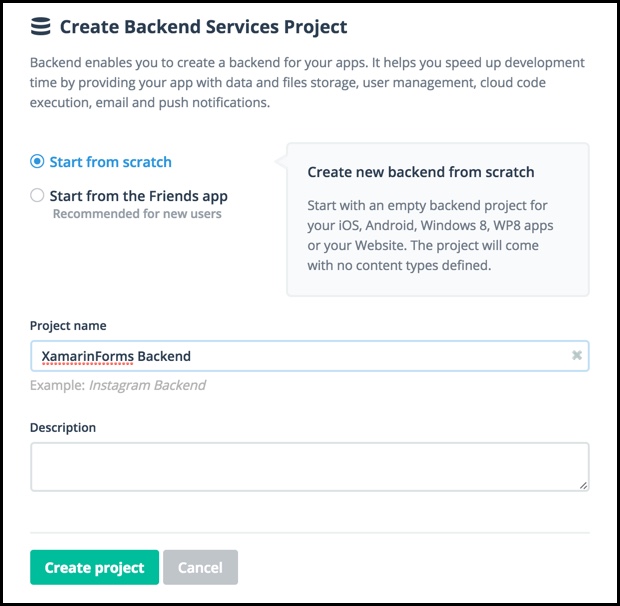Clear the Project name with the X icon
The height and width of the screenshot is (606, 620).
point(577,355)
